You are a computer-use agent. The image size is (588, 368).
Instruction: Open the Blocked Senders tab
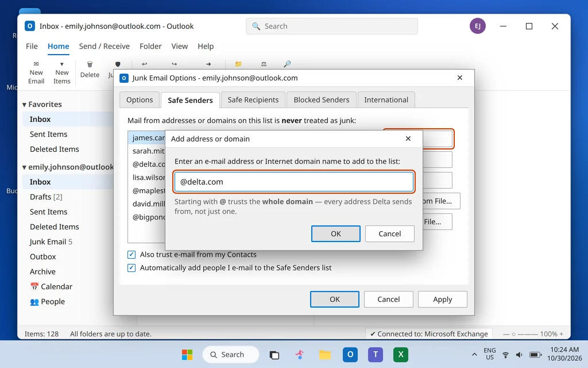[322, 100]
